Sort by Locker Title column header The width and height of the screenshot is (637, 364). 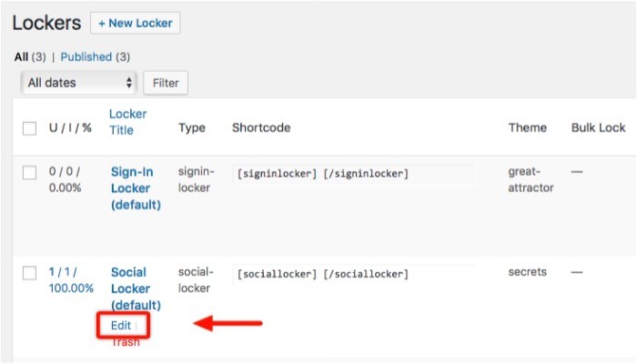[127, 122]
